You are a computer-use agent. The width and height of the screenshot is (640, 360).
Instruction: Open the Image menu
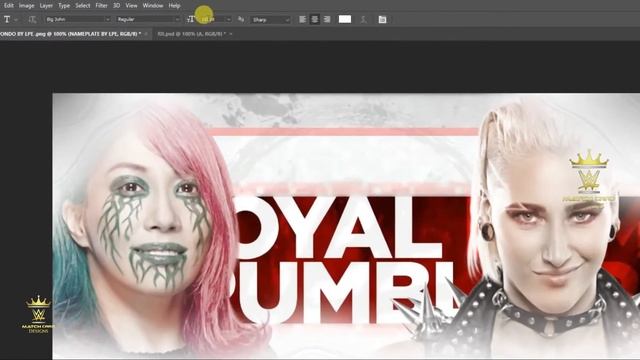[x=27, y=6]
